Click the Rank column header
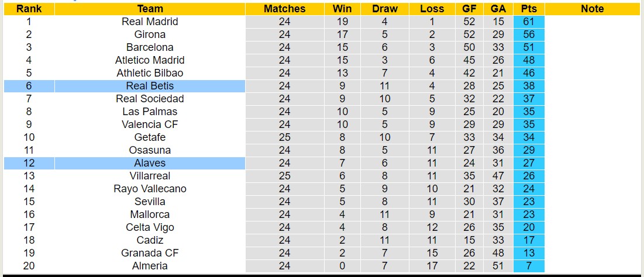Image resolution: width=644 pixels, height=277 pixels. 29,9
